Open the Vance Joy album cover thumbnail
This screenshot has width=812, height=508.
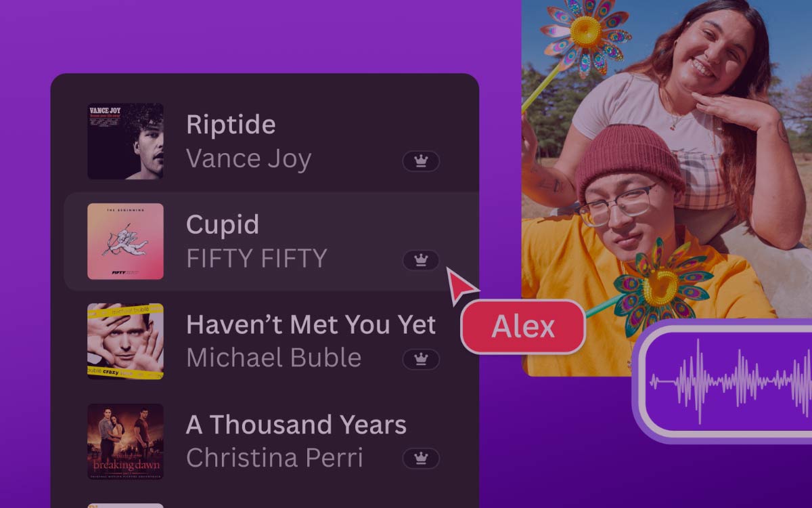pos(125,141)
